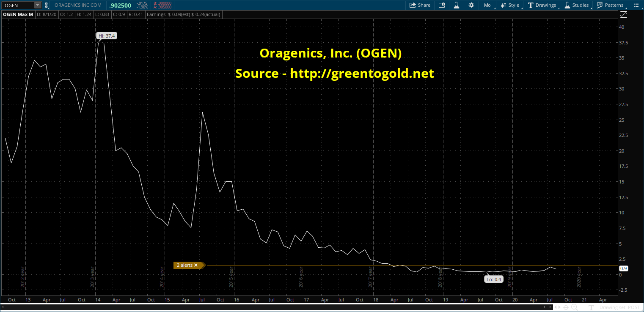Open the Studies menu

[x=577, y=5]
